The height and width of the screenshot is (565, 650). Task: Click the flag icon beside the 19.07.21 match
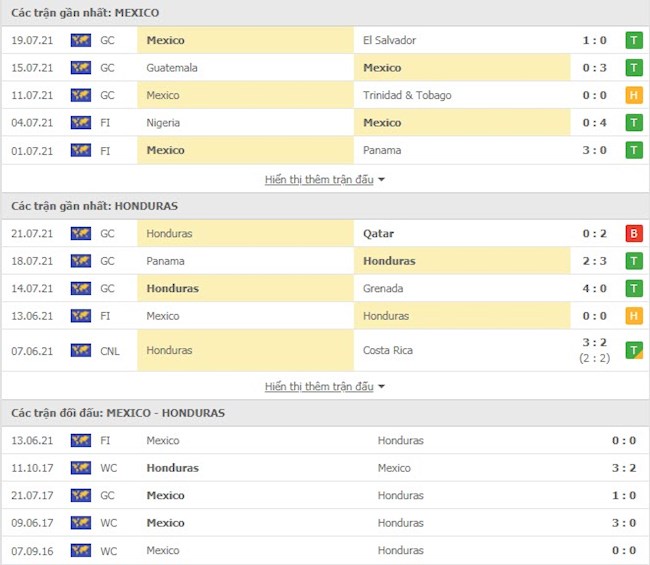click(x=80, y=40)
